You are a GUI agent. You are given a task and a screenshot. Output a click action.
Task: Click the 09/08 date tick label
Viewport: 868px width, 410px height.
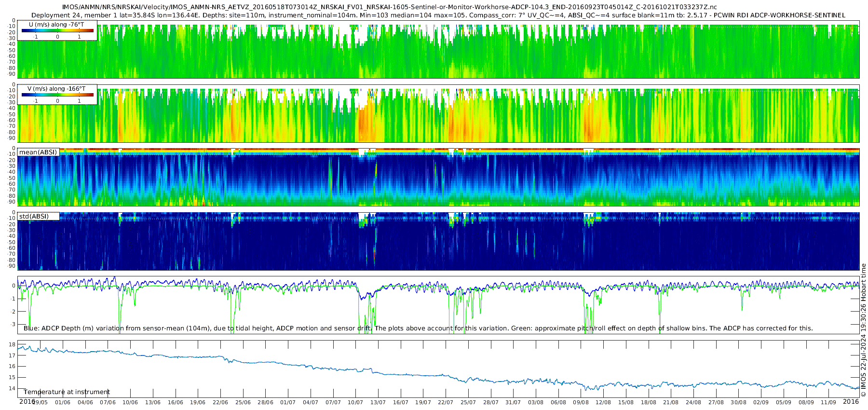(581, 402)
